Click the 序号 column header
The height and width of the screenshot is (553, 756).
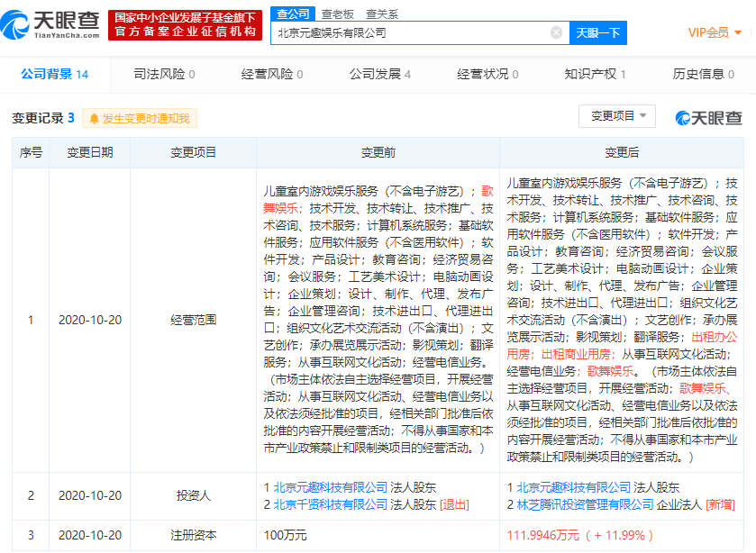pyautogui.click(x=31, y=153)
